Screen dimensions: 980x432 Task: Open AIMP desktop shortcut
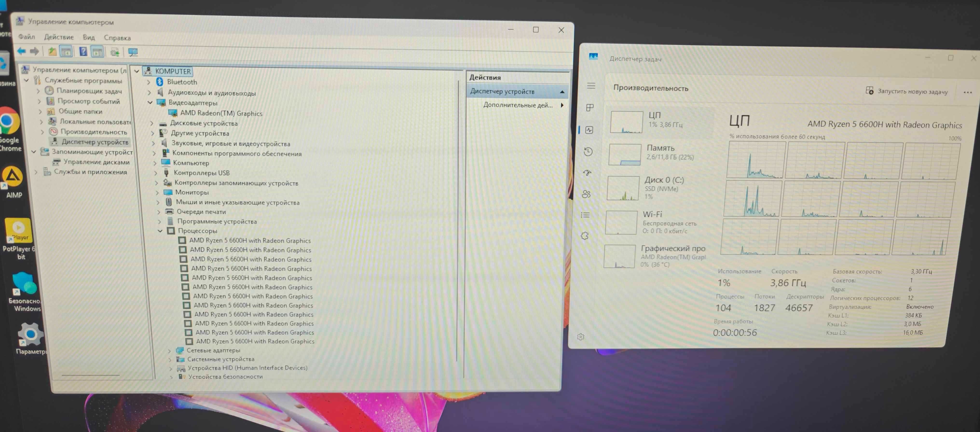(x=13, y=182)
